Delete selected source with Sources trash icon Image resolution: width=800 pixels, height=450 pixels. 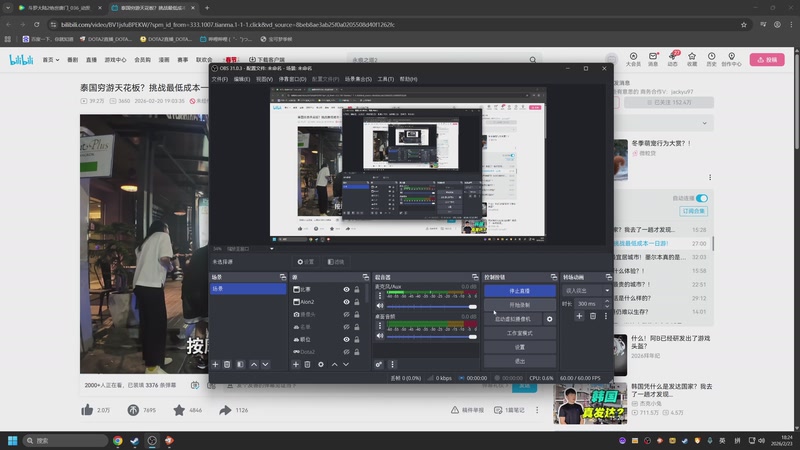pos(307,364)
